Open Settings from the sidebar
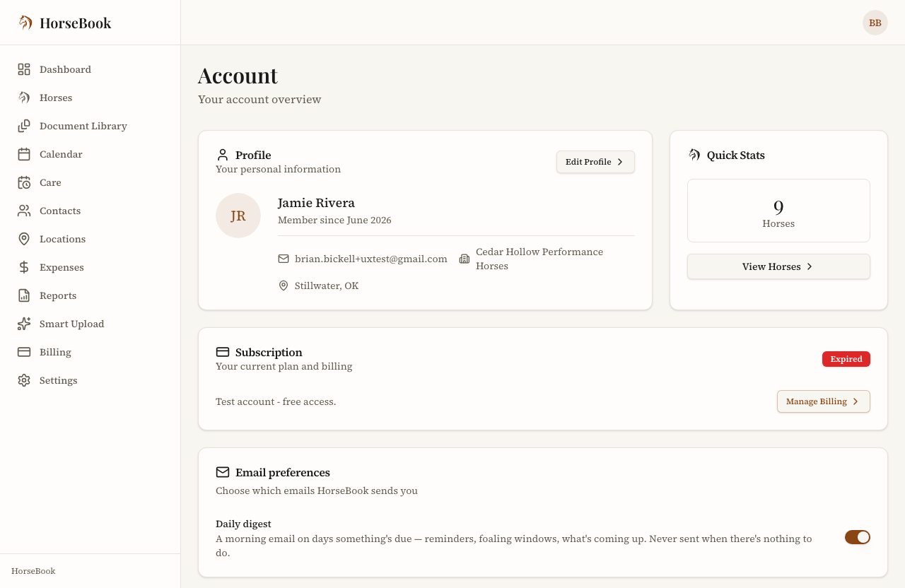This screenshot has height=588, width=905. [x=90, y=380]
